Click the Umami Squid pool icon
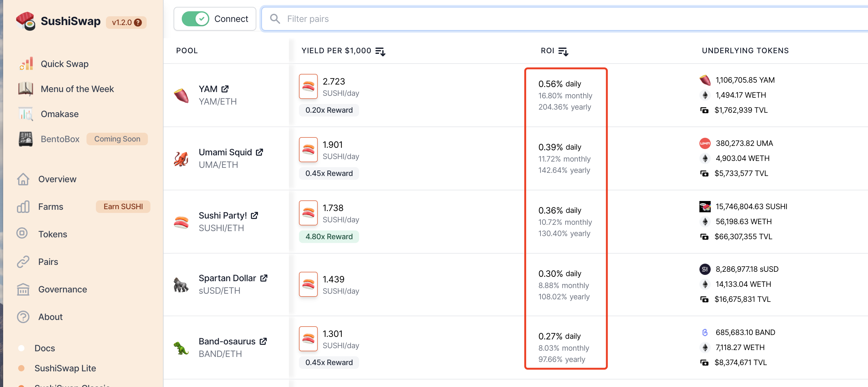The height and width of the screenshot is (387, 868). click(x=181, y=159)
